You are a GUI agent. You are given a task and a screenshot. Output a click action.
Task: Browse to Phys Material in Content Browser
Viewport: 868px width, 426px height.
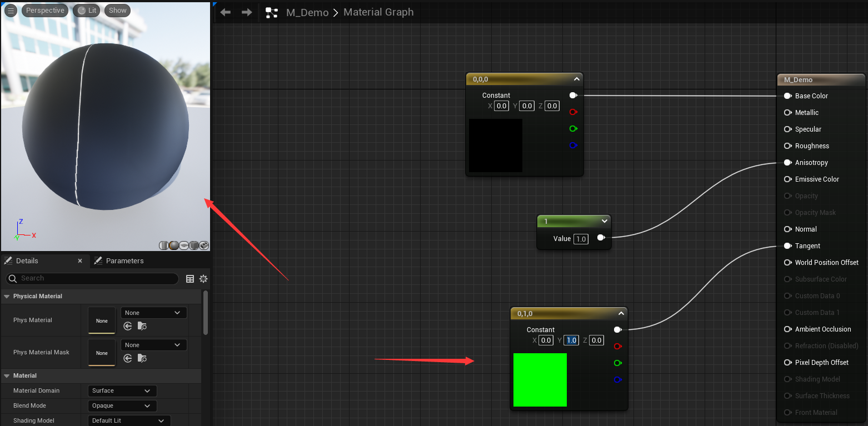[x=142, y=327]
